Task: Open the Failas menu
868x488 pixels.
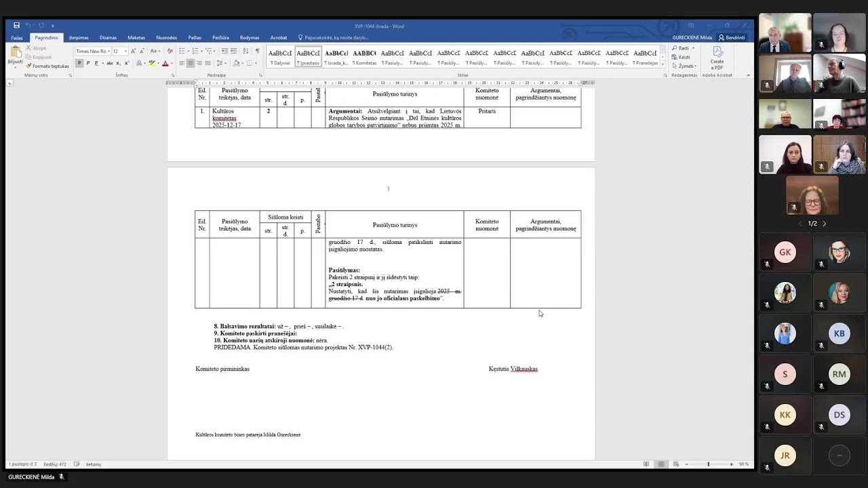Action: point(17,38)
